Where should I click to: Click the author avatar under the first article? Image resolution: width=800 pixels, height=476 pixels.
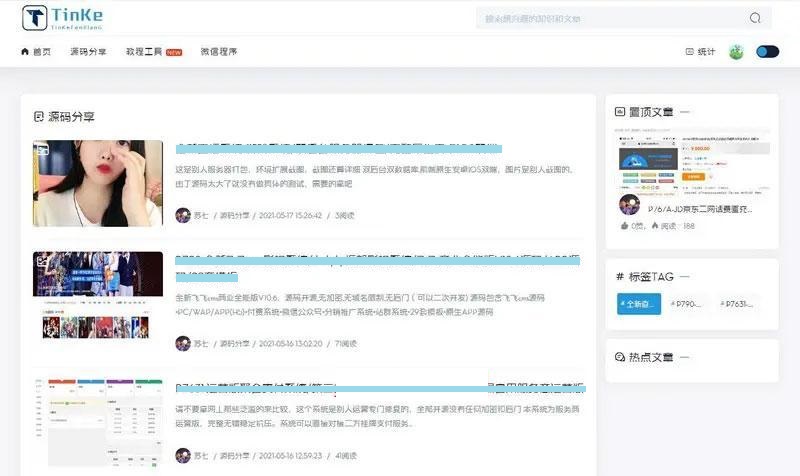182,215
